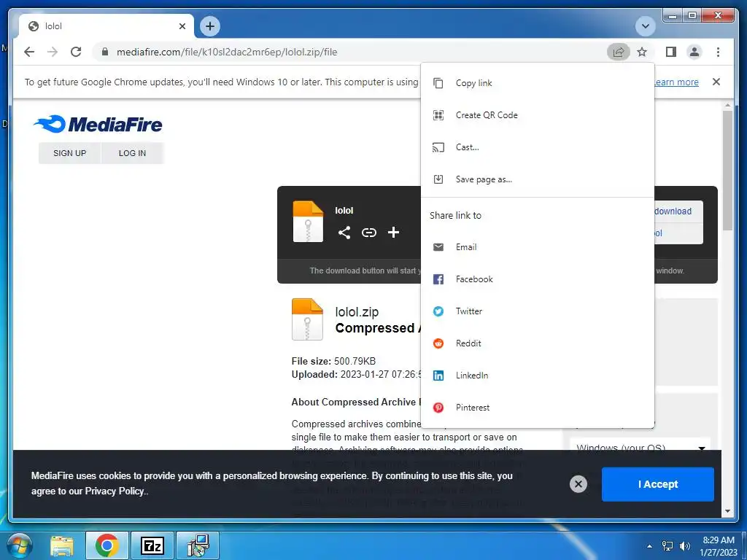Click the volume speaker tray icon
This screenshot has width=747, height=560.
[685, 546]
